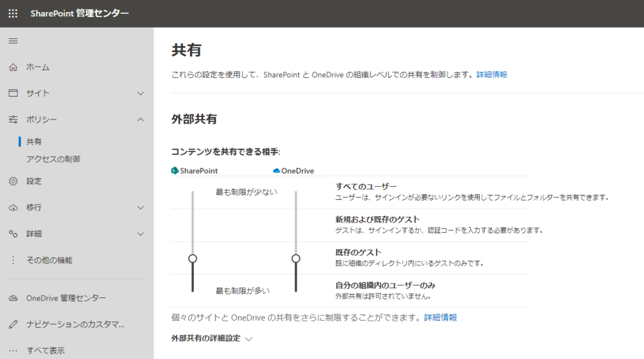Click the Home (ホーム) house icon
The width and height of the screenshot is (644, 359).
(13, 67)
